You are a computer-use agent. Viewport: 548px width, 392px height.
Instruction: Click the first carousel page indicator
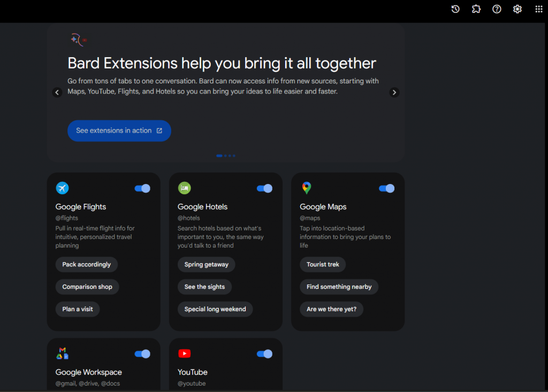219,156
